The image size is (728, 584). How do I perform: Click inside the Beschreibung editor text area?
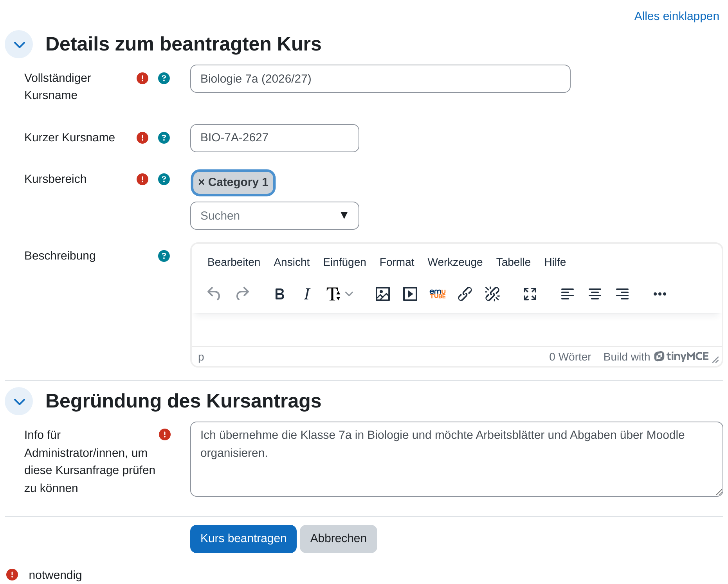(456, 330)
